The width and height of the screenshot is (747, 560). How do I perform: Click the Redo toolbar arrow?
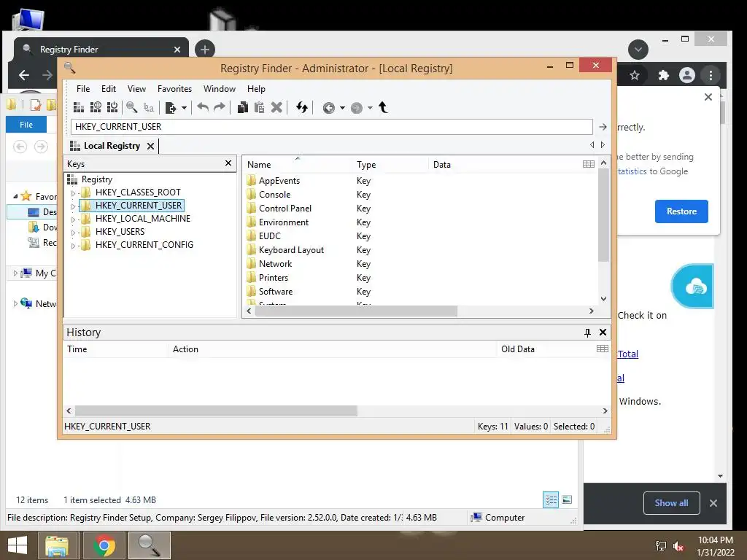(x=220, y=108)
